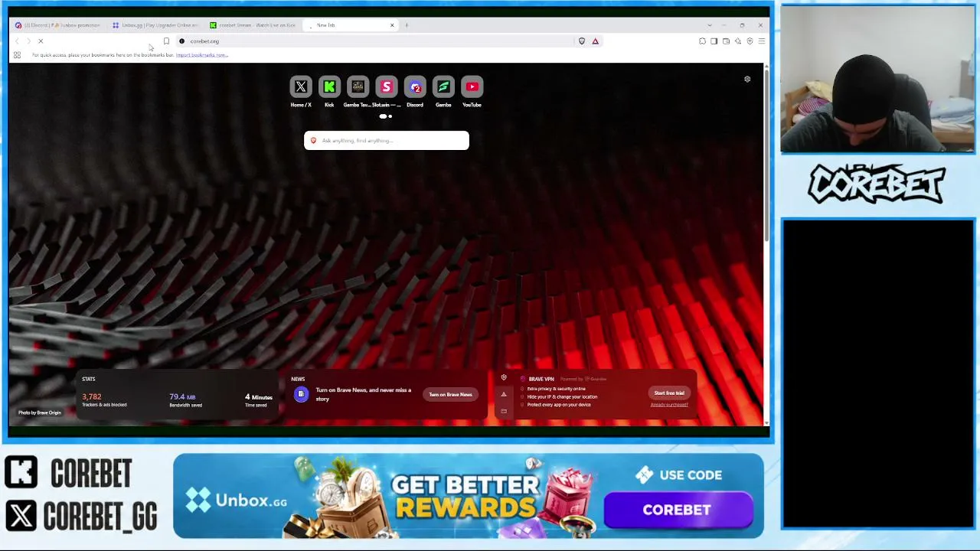Click the Brave News icon in News card
Image resolution: width=980 pixels, height=551 pixels.
pyautogui.click(x=301, y=394)
